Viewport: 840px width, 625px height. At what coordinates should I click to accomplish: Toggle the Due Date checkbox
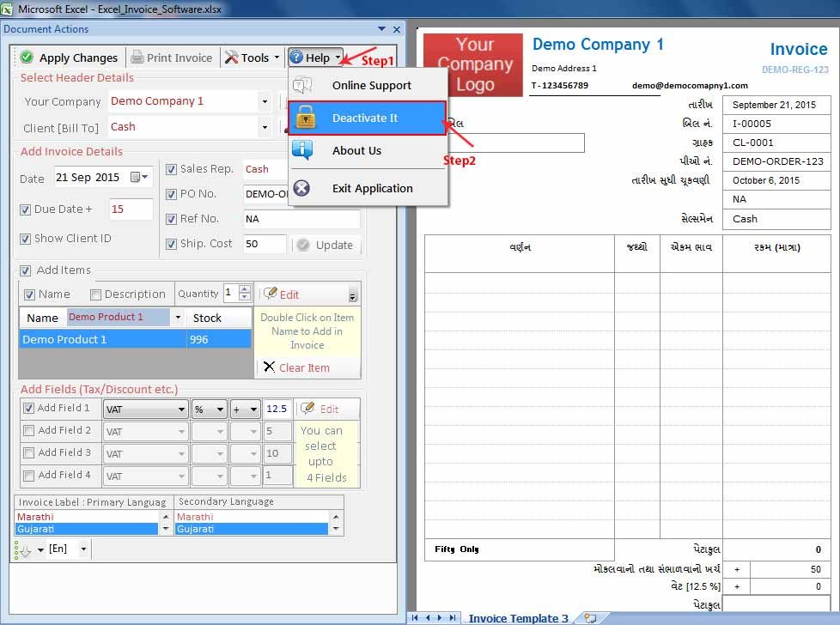[25, 210]
